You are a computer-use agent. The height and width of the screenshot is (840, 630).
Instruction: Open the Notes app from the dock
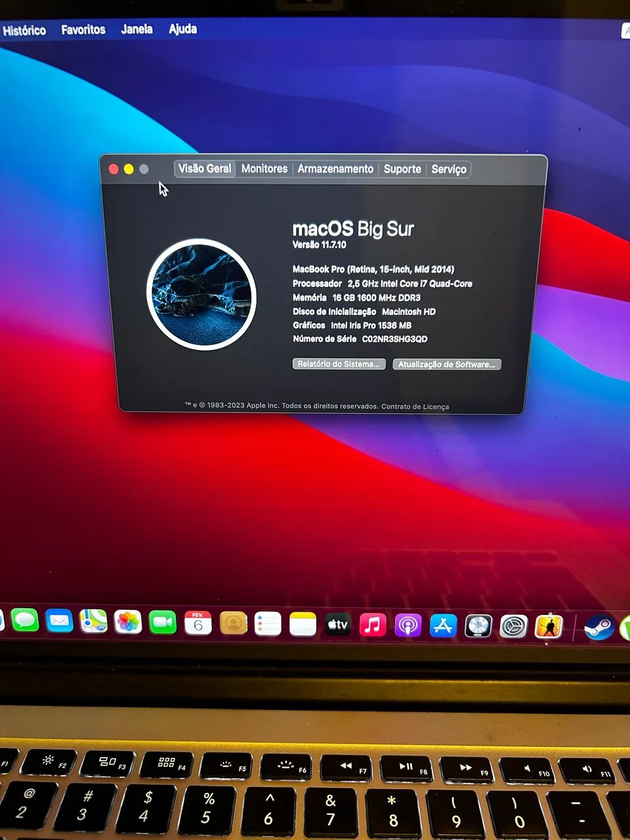(302, 623)
